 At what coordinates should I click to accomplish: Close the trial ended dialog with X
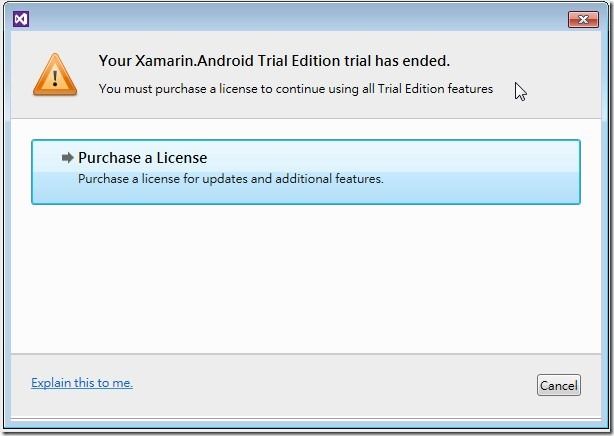coord(583,19)
